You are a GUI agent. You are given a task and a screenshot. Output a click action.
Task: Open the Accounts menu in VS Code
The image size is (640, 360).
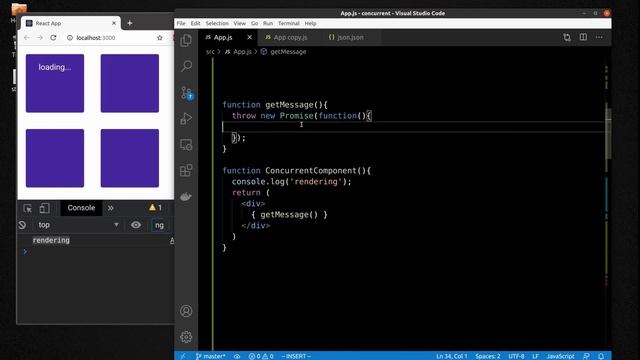[x=186, y=311]
